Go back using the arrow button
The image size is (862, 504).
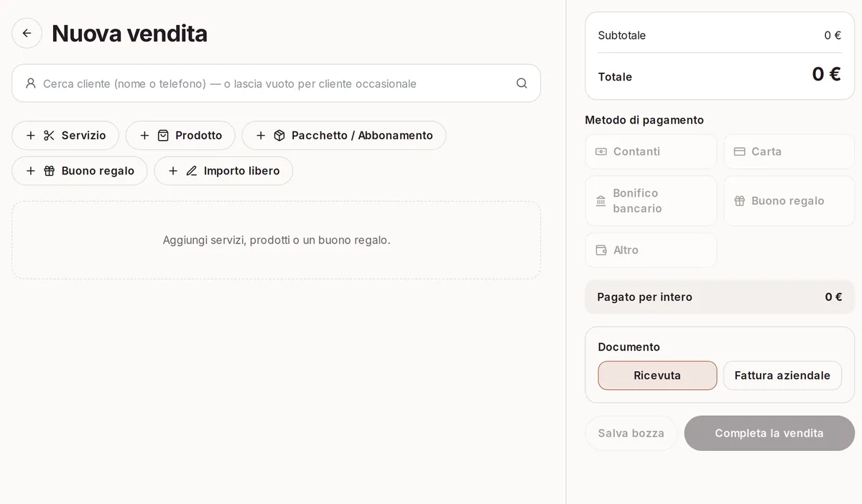click(27, 33)
